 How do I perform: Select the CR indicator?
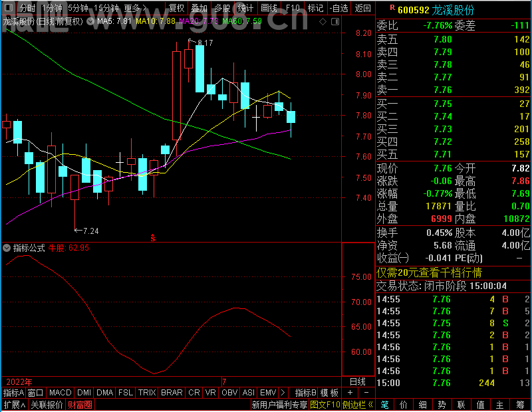(x=194, y=393)
